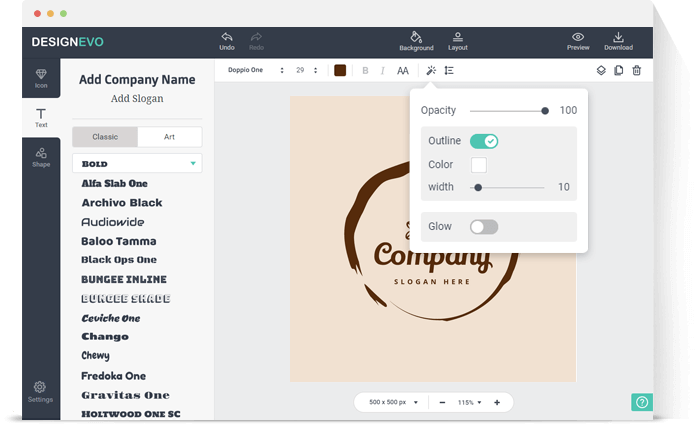Choose the Archivo Black font
Screen dimensions: 697x425
pos(122,203)
